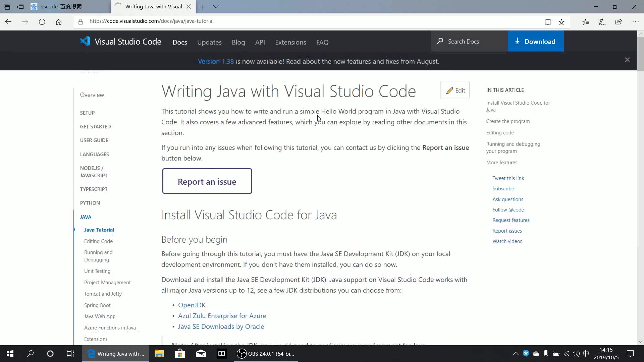Click the home icon in browser toolbar

pos(59,21)
